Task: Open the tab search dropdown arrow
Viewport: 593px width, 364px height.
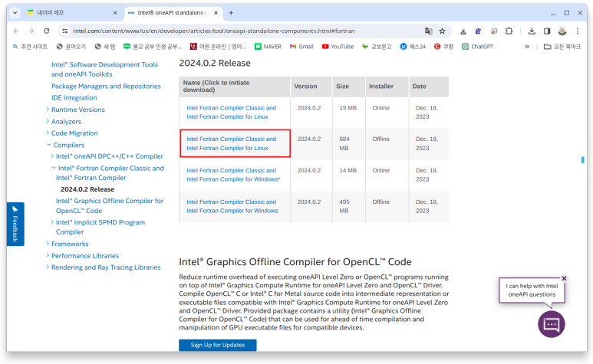Action: 15,13
